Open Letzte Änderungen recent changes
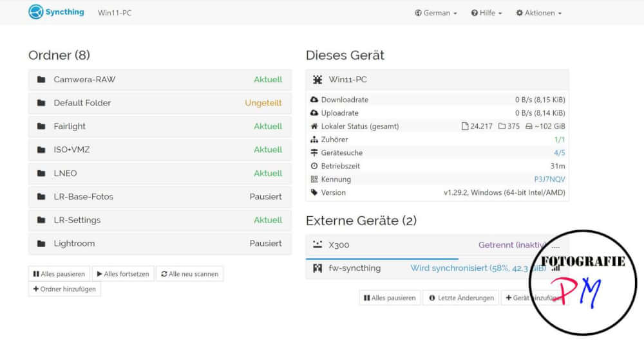 tap(461, 298)
